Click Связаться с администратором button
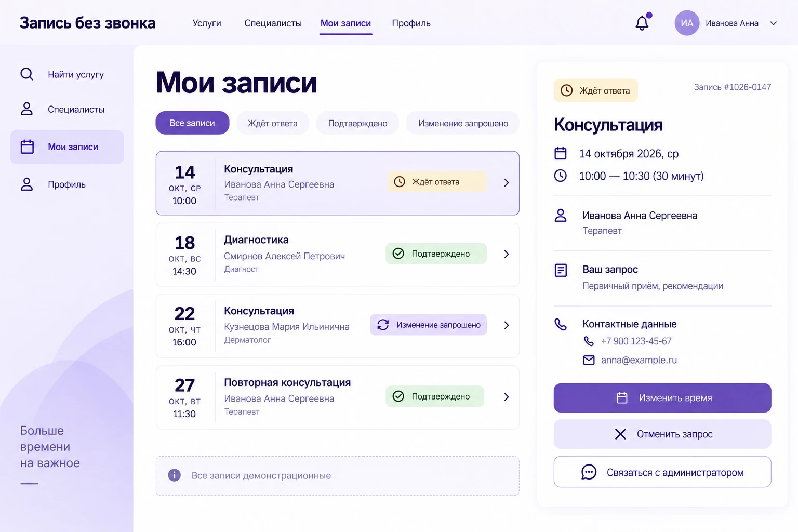The image size is (798, 532). pyautogui.click(x=662, y=472)
